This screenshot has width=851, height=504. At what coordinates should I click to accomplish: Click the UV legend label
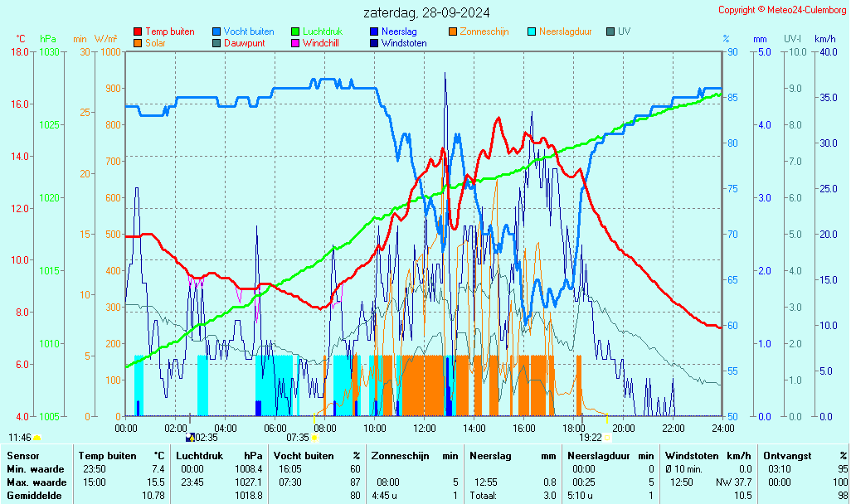pyautogui.click(x=624, y=31)
